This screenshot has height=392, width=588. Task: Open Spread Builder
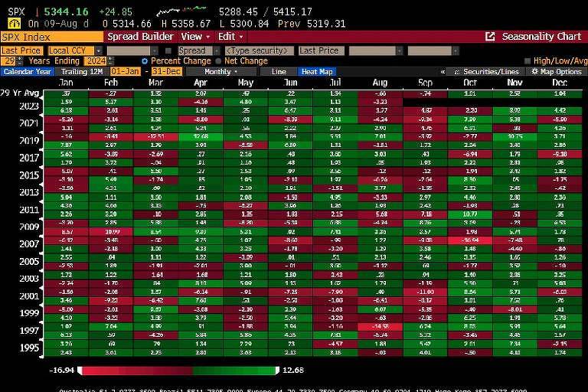click(x=140, y=37)
